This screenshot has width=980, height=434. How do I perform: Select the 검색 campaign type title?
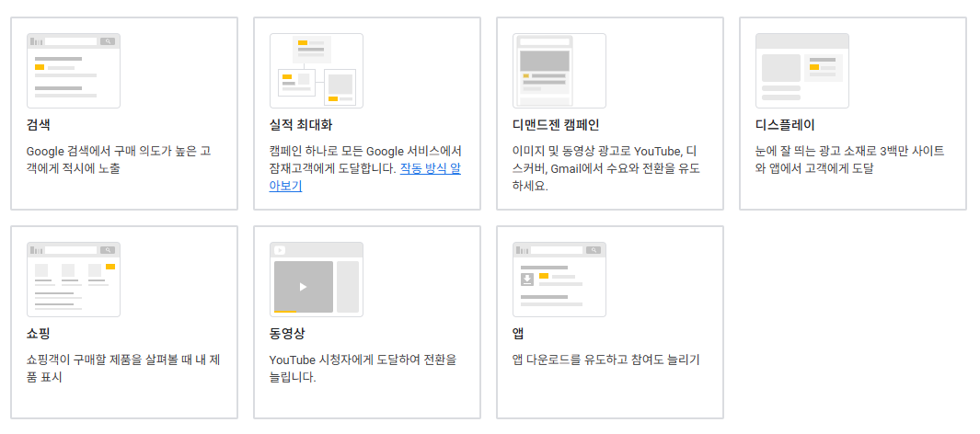click(x=39, y=125)
